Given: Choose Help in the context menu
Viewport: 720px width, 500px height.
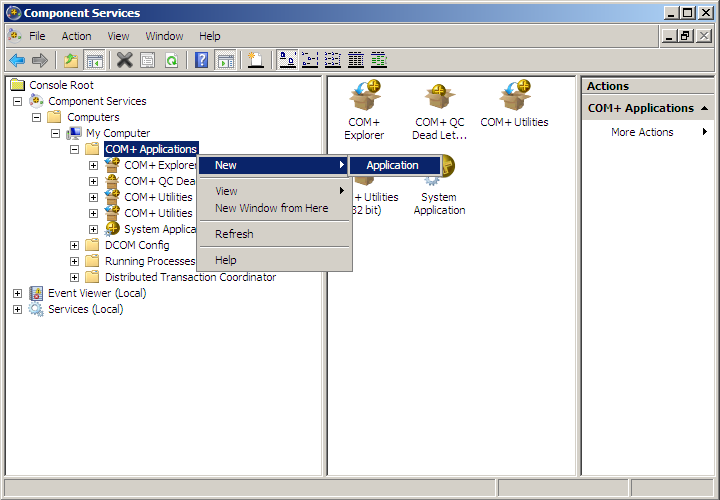Looking at the screenshot, I should click(274, 260).
